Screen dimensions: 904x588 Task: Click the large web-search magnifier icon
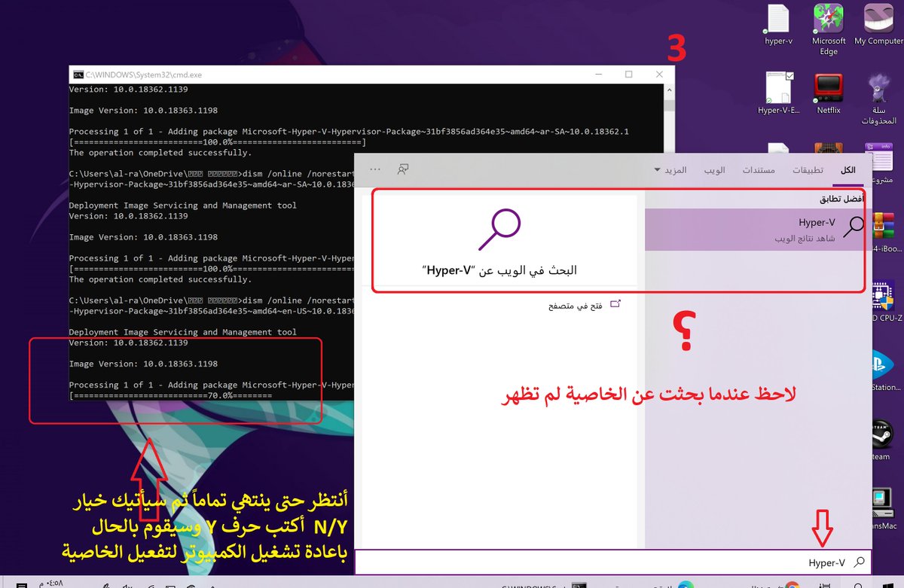(x=499, y=230)
